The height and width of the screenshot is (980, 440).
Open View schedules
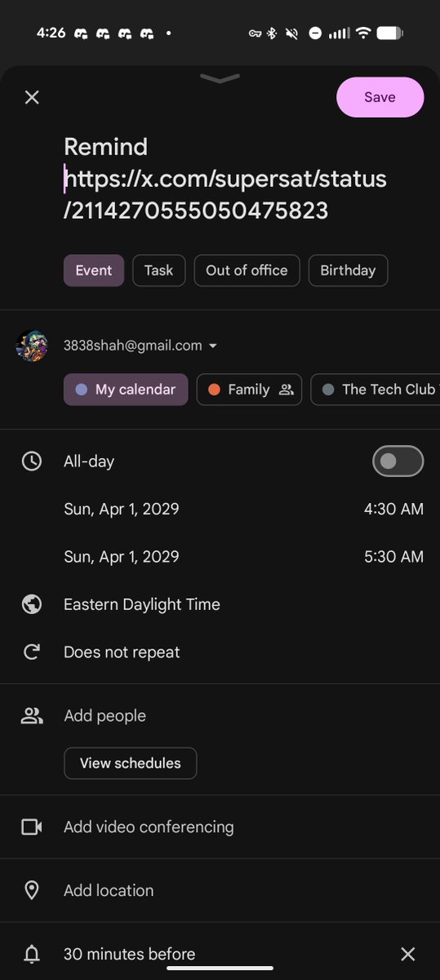130,764
